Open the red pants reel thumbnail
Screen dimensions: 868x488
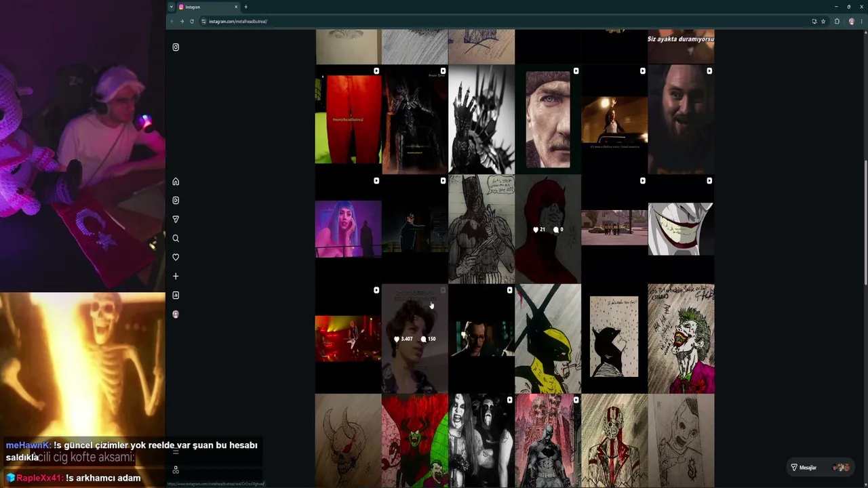[348, 119]
